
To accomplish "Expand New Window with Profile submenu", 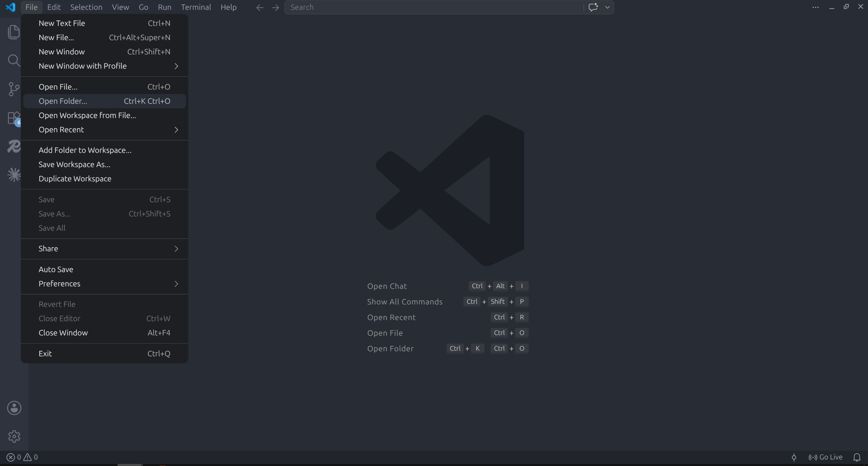I will 104,66.
